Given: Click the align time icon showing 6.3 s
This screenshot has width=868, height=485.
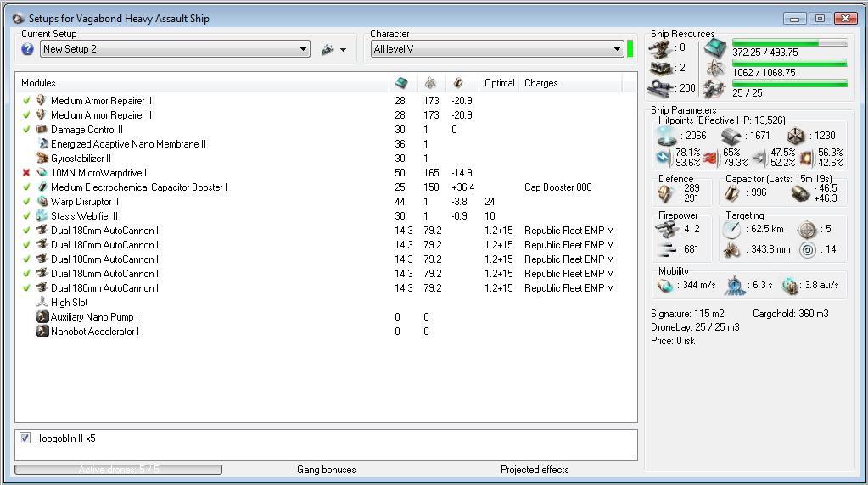Looking at the screenshot, I should pos(734,285).
